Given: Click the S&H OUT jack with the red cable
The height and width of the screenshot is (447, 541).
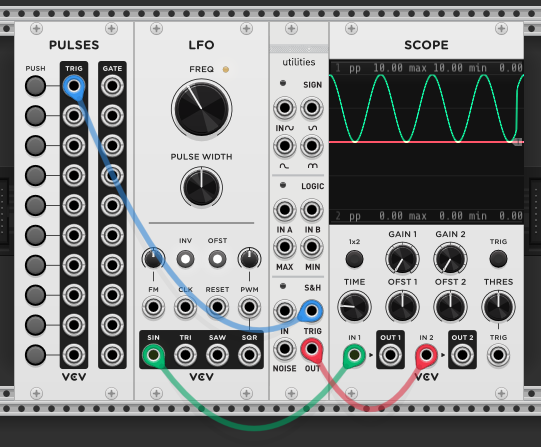Looking at the screenshot, I should click(x=312, y=349).
